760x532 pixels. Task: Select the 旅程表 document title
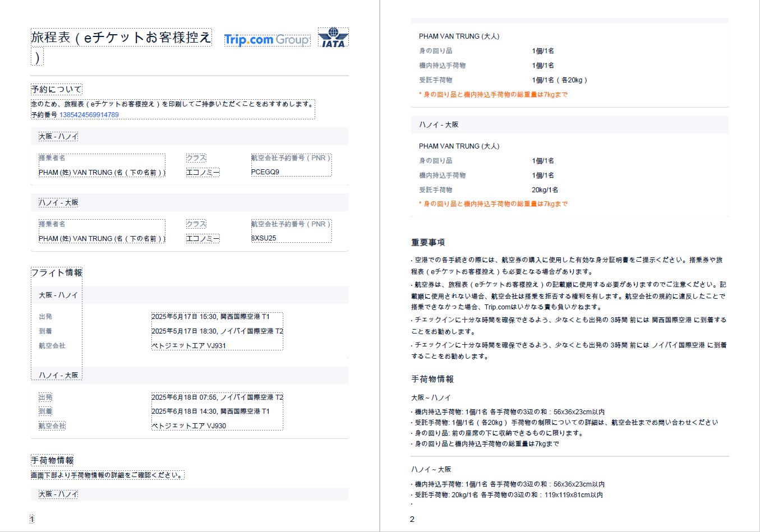click(x=121, y=38)
